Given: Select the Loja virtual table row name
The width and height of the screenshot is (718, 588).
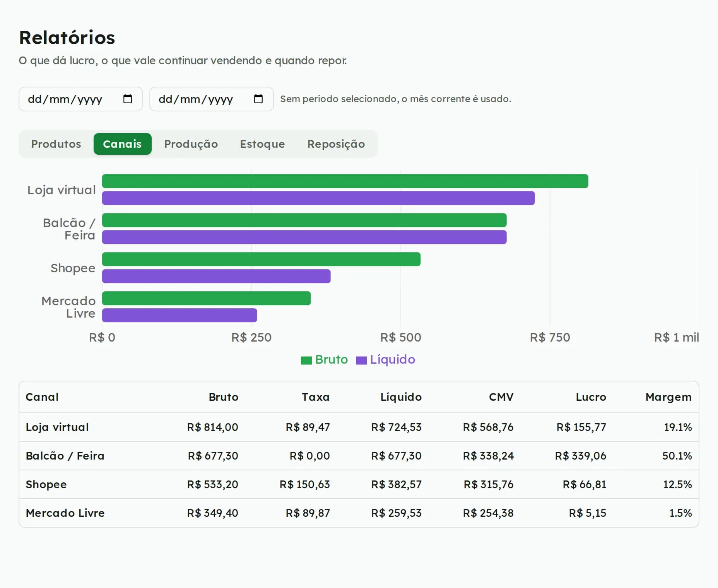Looking at the screenshot, I should coord(57,427).
